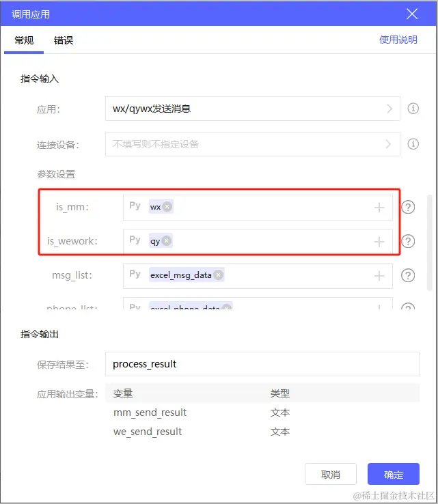Screen dimensions: 438x504
Task: Toggle the Py mode for is_wework
Action: point(135,240)
